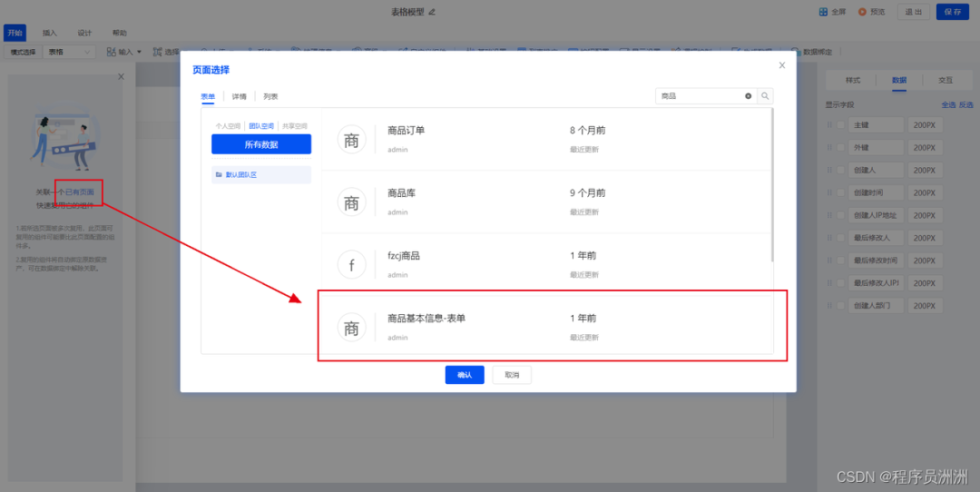The image size is (980, 492).
Task: Click the pencil icon beside 表格模型 title
Action: [432, 12]
